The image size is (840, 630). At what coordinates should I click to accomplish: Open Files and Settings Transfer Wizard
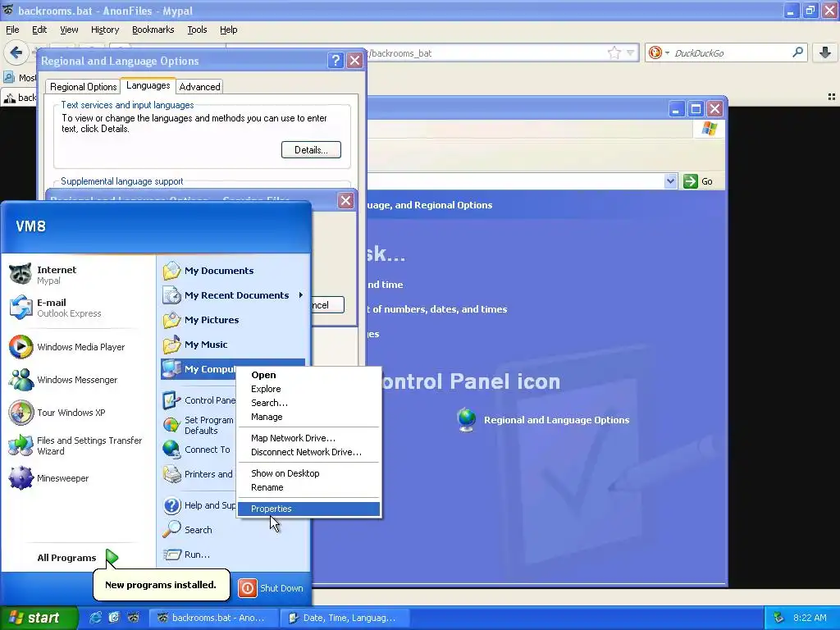[x=75, y=445]
